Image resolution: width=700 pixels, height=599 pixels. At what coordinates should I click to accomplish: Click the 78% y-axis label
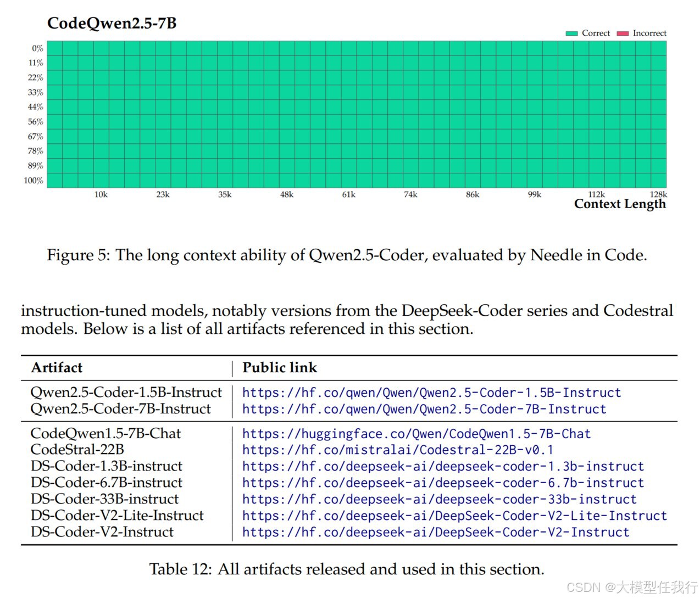click(x=36, y=151)
